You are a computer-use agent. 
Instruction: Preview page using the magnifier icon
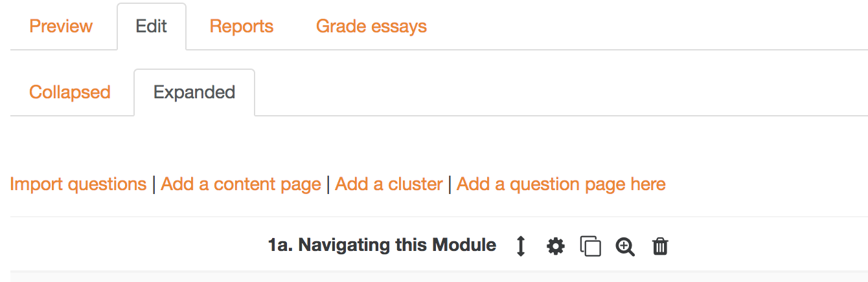(x=625, y=246)
